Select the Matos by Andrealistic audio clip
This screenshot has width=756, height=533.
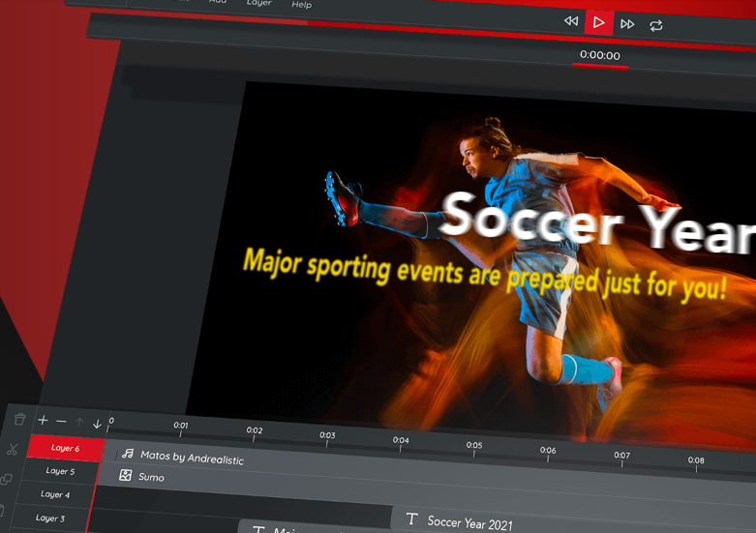[192, 458]
